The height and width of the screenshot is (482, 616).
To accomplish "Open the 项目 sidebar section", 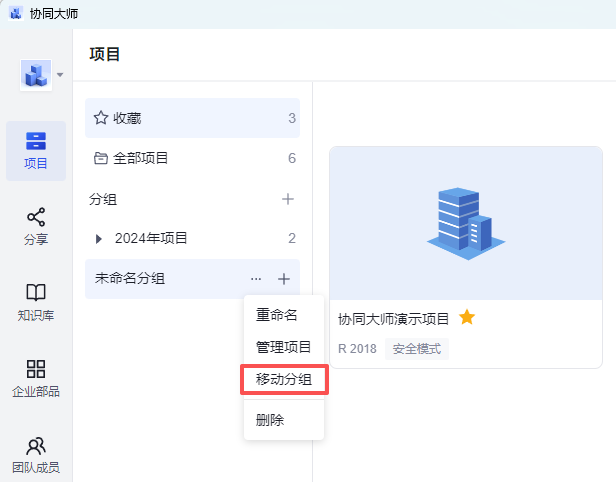I will click(36, 150).
